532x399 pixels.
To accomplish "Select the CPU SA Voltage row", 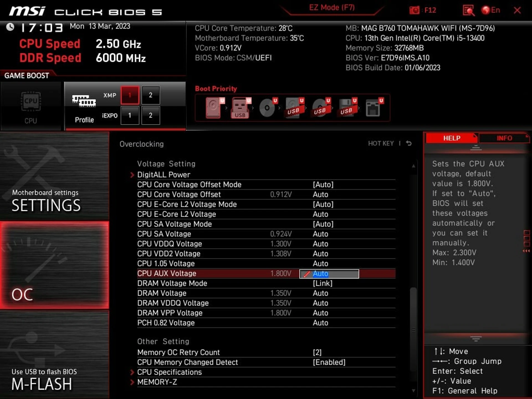I will [266, 234].
